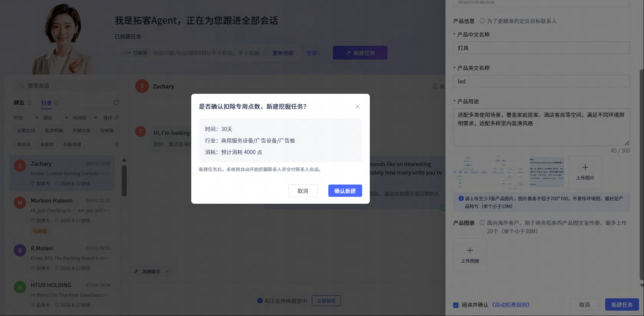The width and height of the screenshot is (644, 316).
Task: Toggle the 未接管 filter tag
Action: [47, 145]
